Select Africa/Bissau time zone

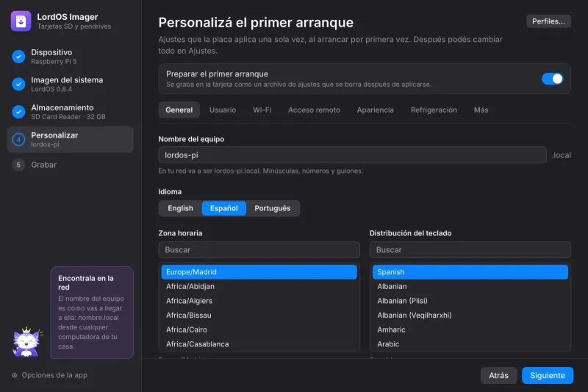[259, 315]
